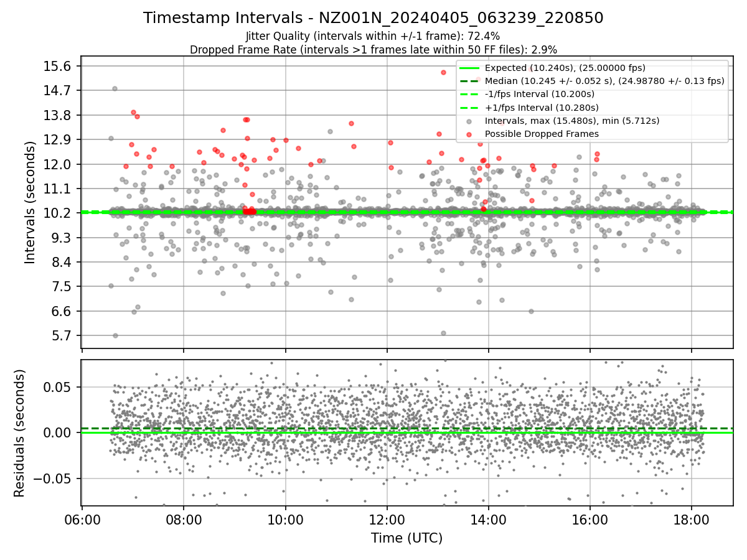Viewport: 747px width, 560px height.
Task: Click the plot title 'Timestamp Intervals - NZ001N_20240405_063239_220850'
Action: coord(374,18)
